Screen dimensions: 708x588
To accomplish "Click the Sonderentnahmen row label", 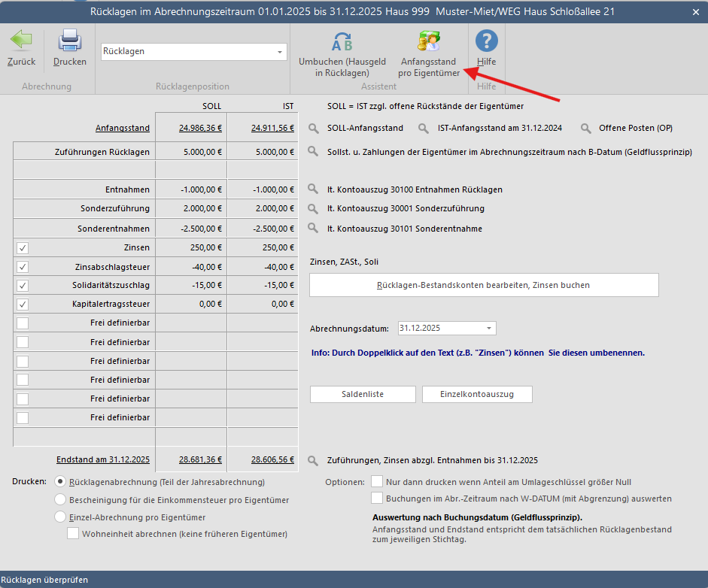I will tap(114, 229).
